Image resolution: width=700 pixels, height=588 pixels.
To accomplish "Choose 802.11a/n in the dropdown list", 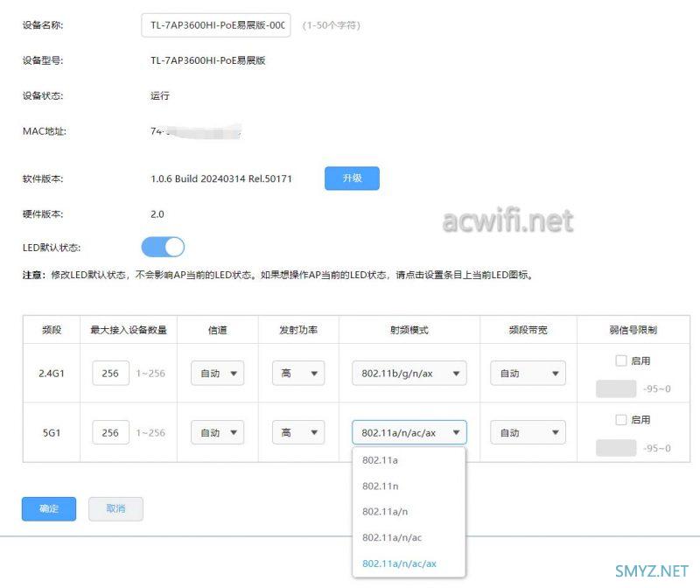I will [385, 512].
